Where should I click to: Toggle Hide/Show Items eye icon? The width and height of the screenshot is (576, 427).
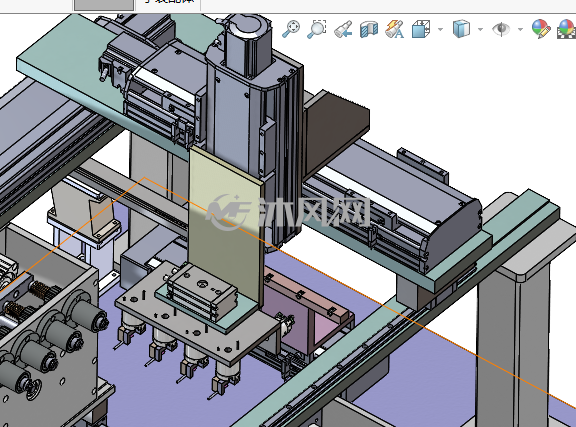coord(501,29)
